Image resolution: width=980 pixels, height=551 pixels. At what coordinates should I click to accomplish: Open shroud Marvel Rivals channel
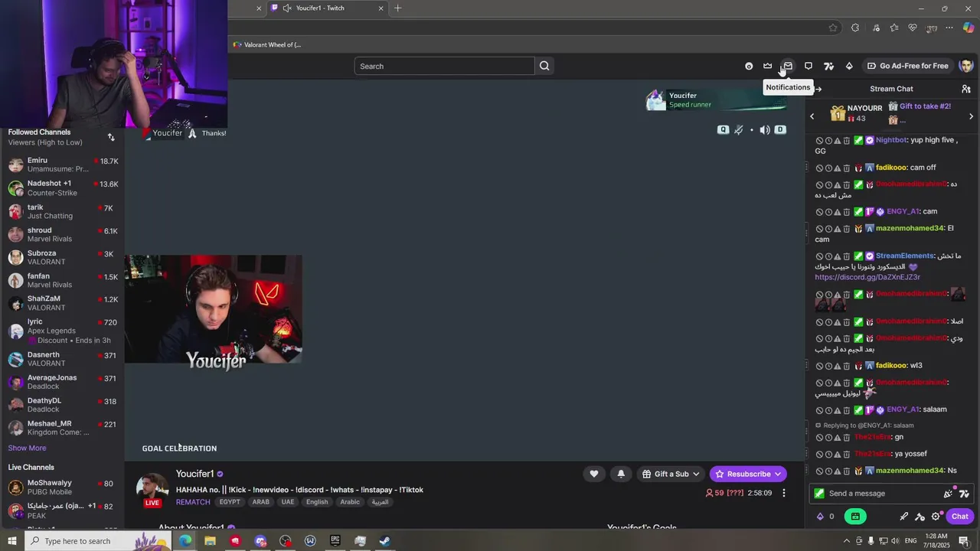63,234
